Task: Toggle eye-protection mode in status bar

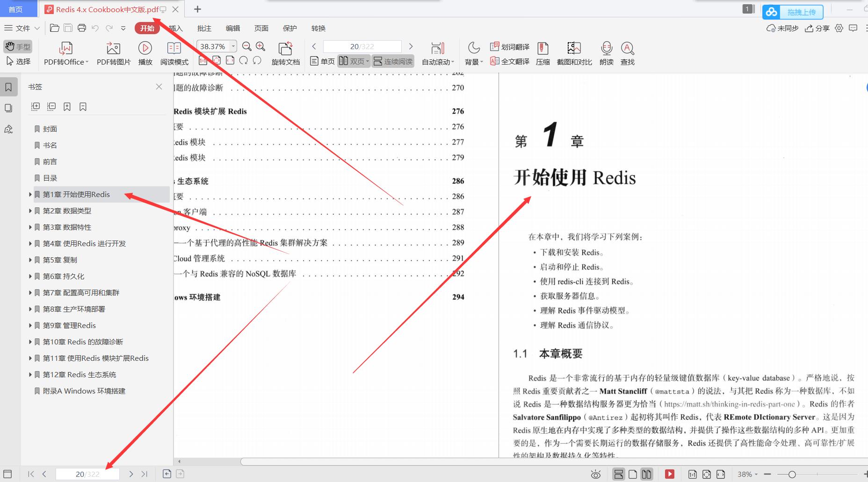Action: coord(595,475)
